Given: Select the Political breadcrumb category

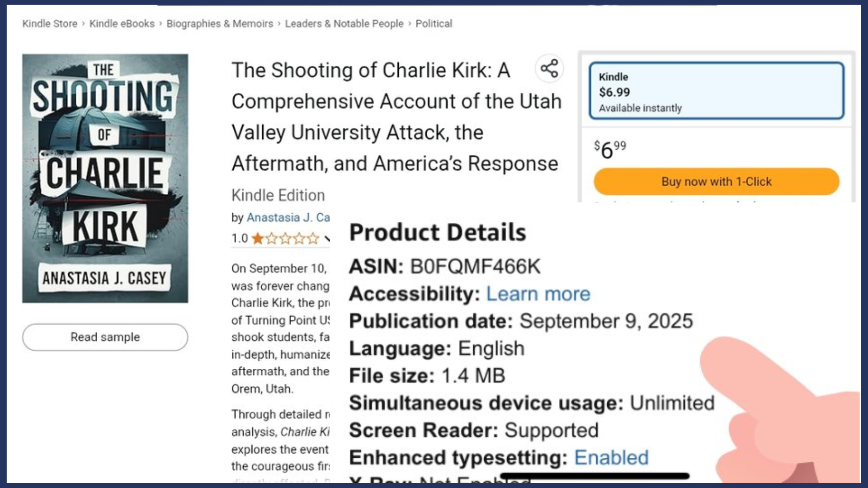Looking at the screenshot, I should 433,23.
